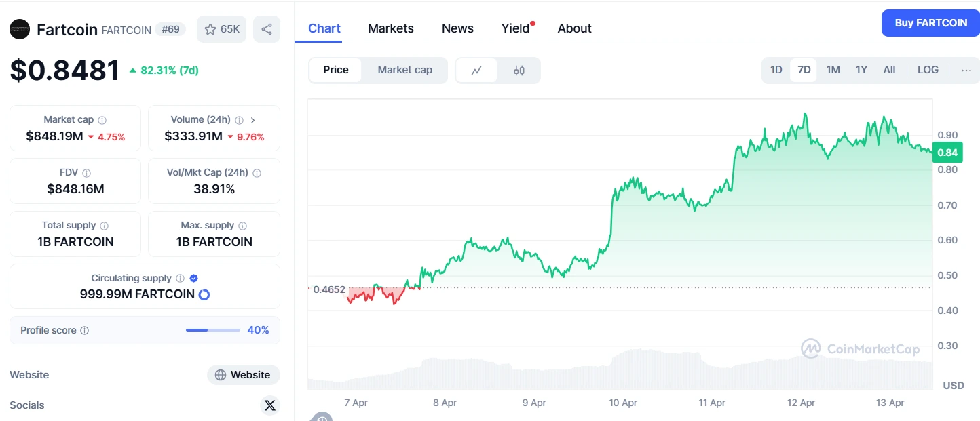Click the $333.91M volume value
The image size is (980, 421).
(x=193, y=136)
